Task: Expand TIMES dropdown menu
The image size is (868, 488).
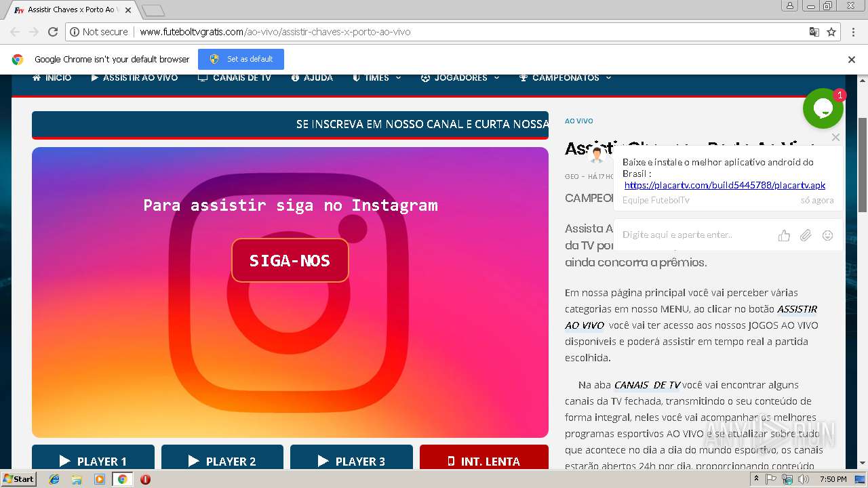Action: (377, 77)
